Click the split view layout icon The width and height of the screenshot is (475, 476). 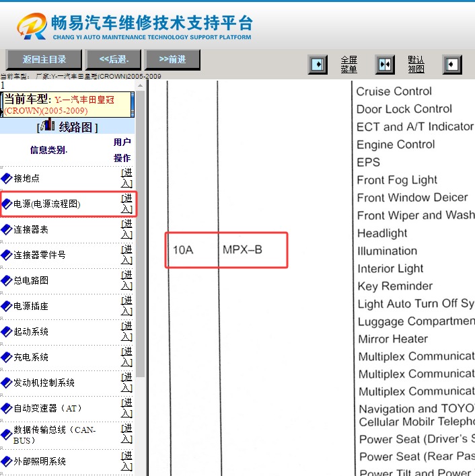click(x=385, y=65)
